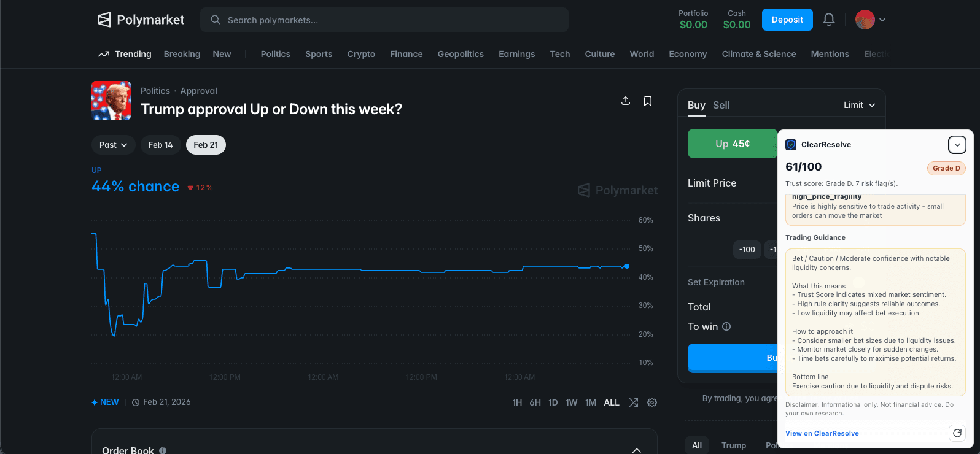Click the blue Deposit button
Screen dimensions: 980x454
[787, 20]
